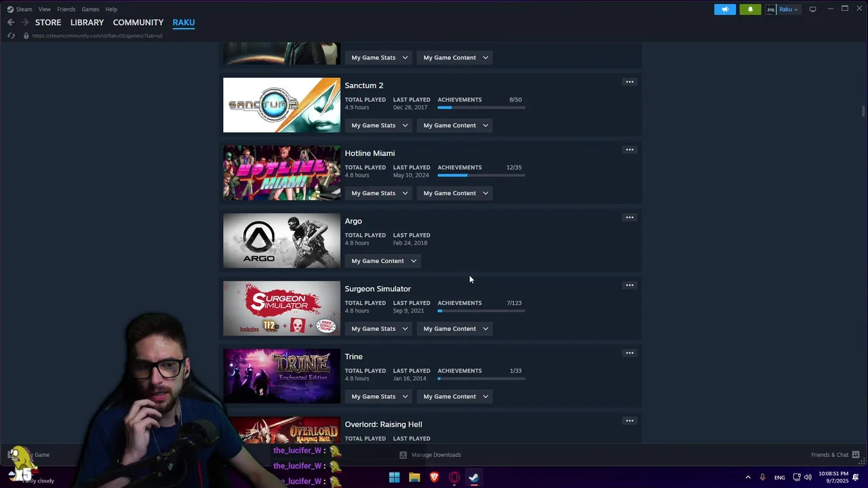Open the Steam menu
This screenshot has width=868, height=488.
pyautogui.click(x=24, y=9)
